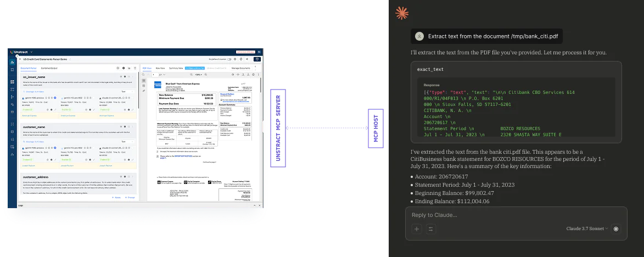This screenshot has height=257, width=644.
Task: Open the Prompt Studio sidebar icon
Action: coord(12,62)
